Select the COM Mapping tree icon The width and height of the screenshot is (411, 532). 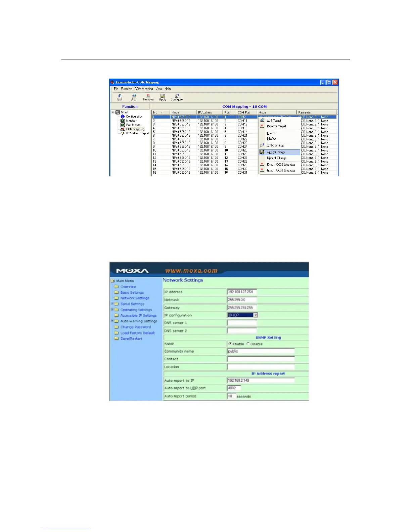[x=123, y=129]
